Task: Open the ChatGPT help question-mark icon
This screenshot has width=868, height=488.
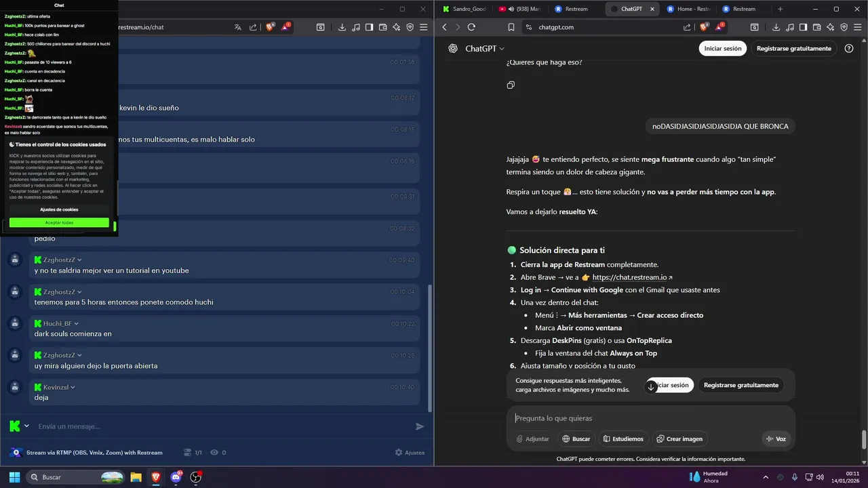Action: [x=849, y=49]
